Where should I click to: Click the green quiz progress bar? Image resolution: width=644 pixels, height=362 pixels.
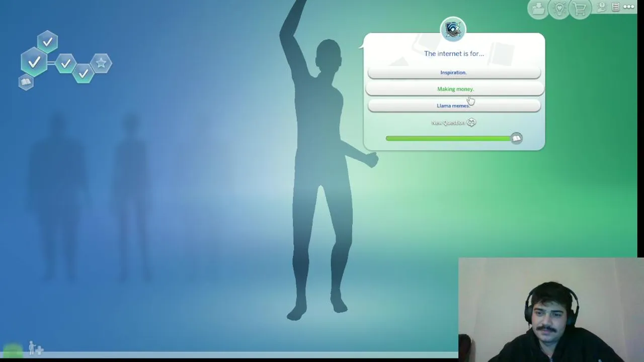[x=448, y=138]
